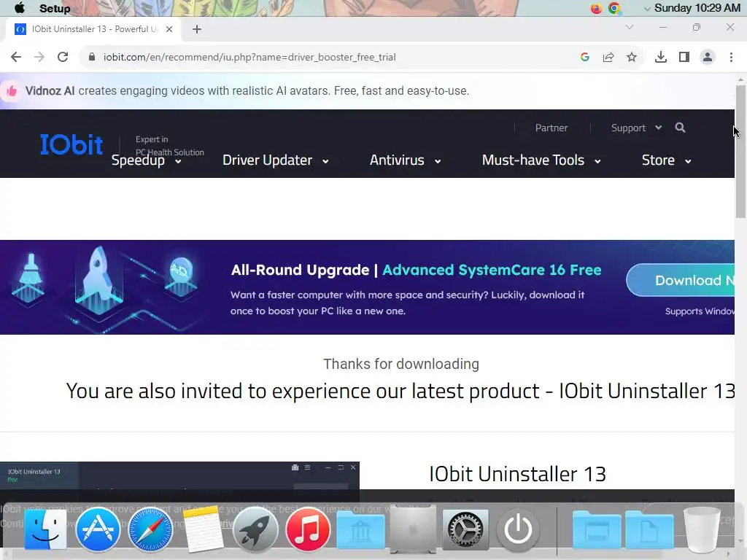Click the Firefox icon in menu bar

click(x=596, y=8)
